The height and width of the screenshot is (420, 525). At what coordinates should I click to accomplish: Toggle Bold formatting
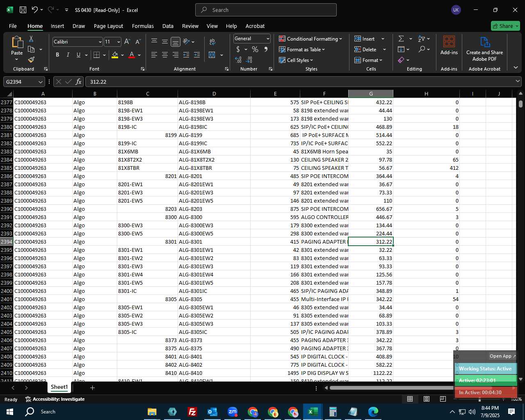[57, 55]
